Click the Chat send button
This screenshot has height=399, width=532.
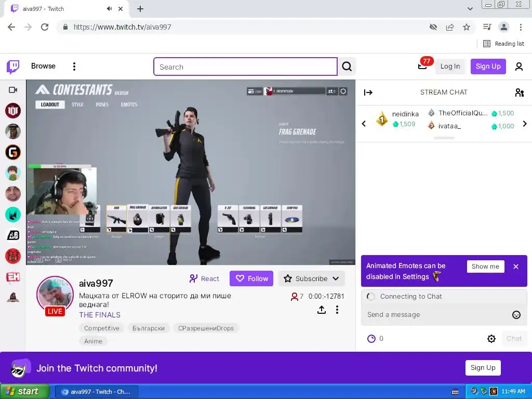[514, 339]
